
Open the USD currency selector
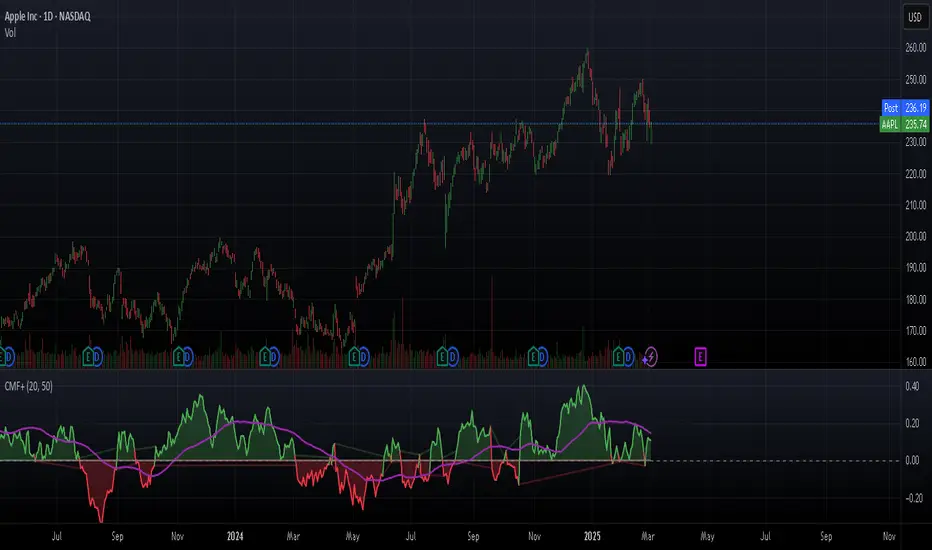[x=914, y=17]
